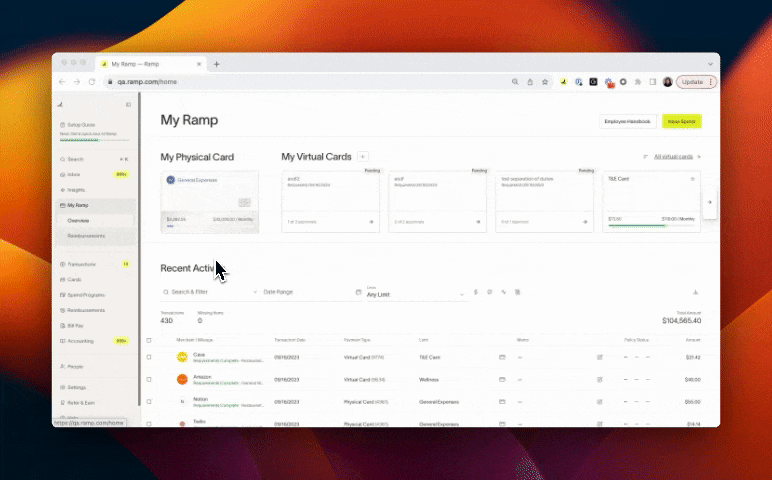Expand the Search & Filter dropdown chevron
Image resolution: width=772 pixels, height=480 pixels.
click(x=255, y=292)
